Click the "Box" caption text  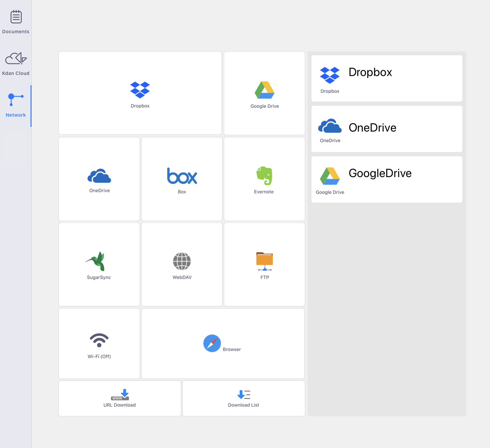coord(182,192)
